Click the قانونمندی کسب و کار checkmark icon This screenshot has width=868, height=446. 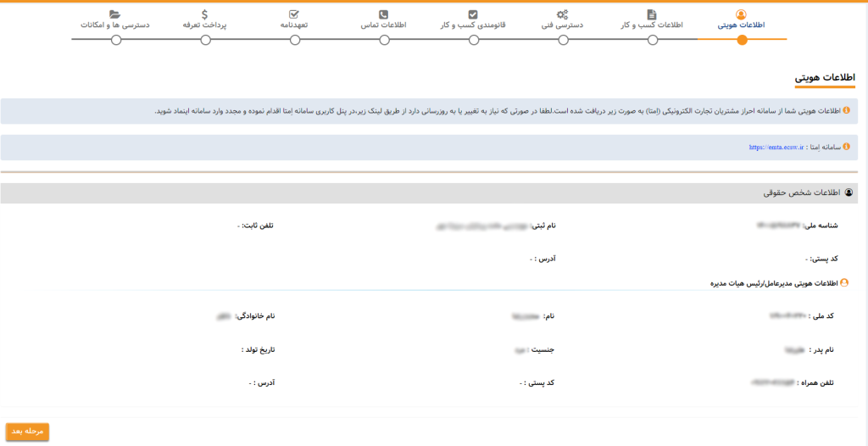(473, 14)
